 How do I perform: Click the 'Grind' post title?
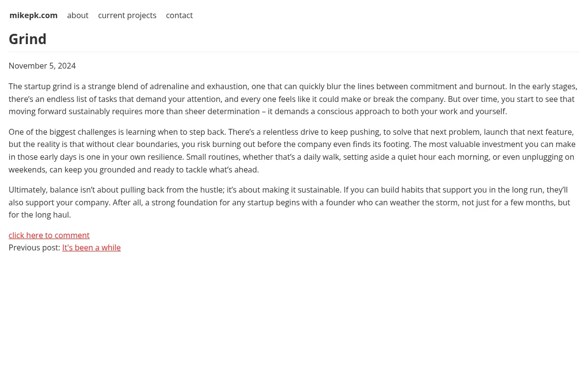pos(27,39)
